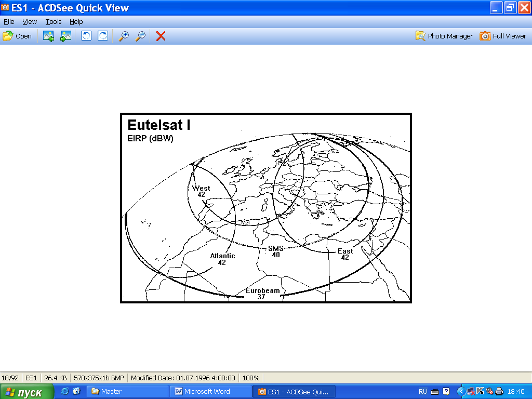The height and width of the screenshot is (399, 532).
Task: Click the second quick launch browser icon
Action: point(76,392)
